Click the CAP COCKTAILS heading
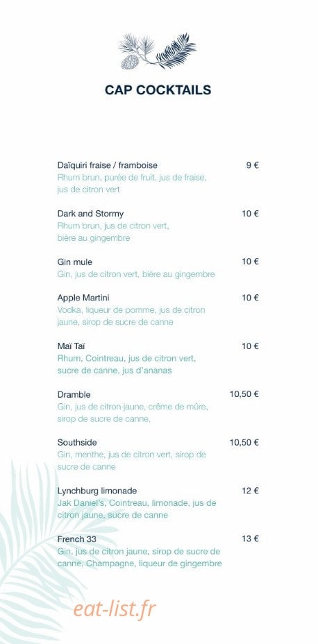The width and height of the screenshot is (318, 644). [158, 90]
